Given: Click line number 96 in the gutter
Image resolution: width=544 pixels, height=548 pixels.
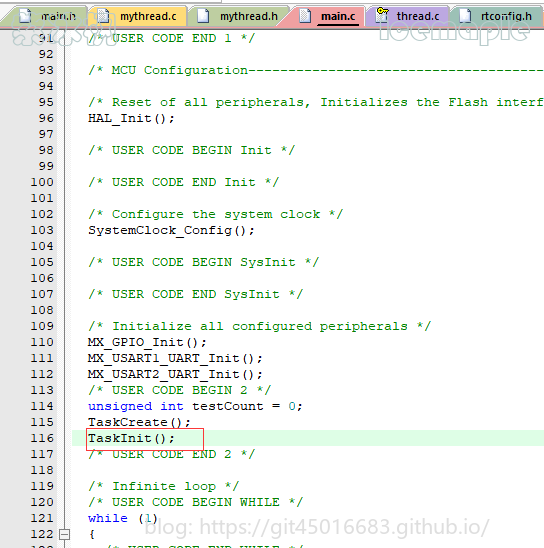Looking at the screenshot, I should pyautogui.click(x=46, y=118).
